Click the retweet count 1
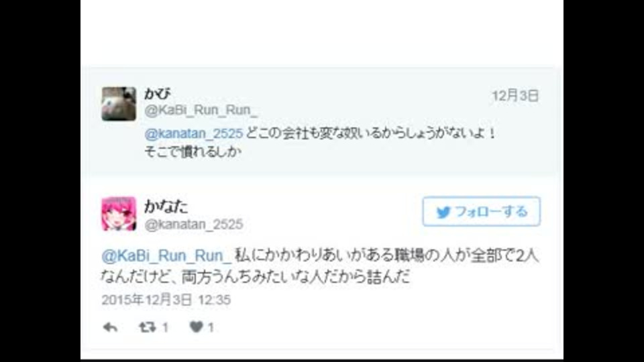Screen dimensions: 644x362 (165, 328)
